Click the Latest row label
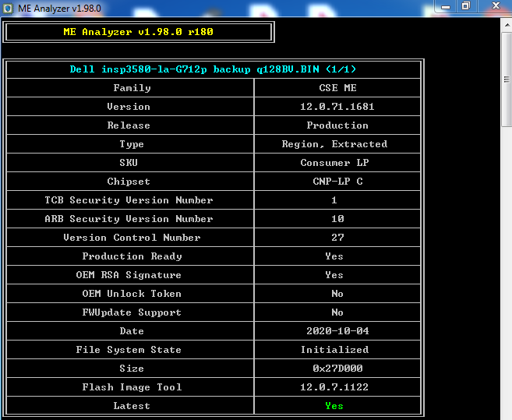 [132, 406]
